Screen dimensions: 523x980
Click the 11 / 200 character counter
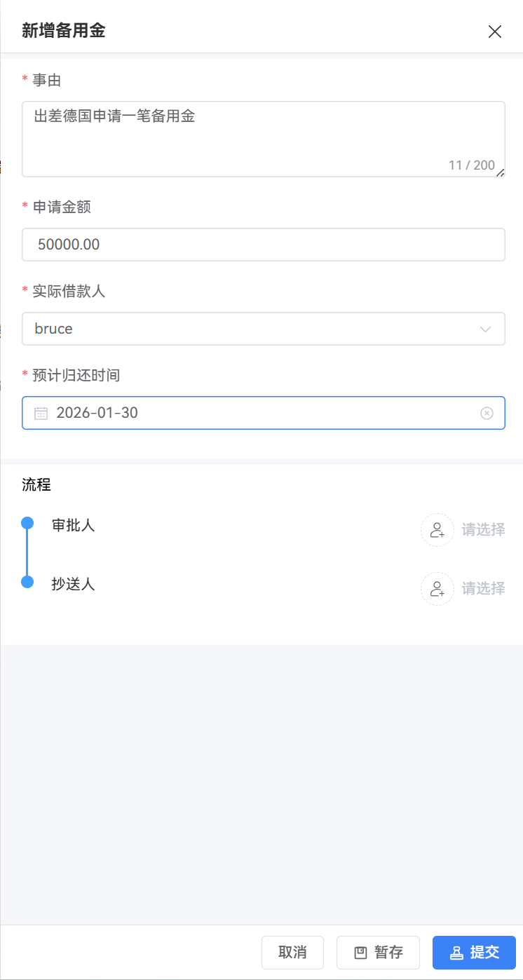[471, 165]
